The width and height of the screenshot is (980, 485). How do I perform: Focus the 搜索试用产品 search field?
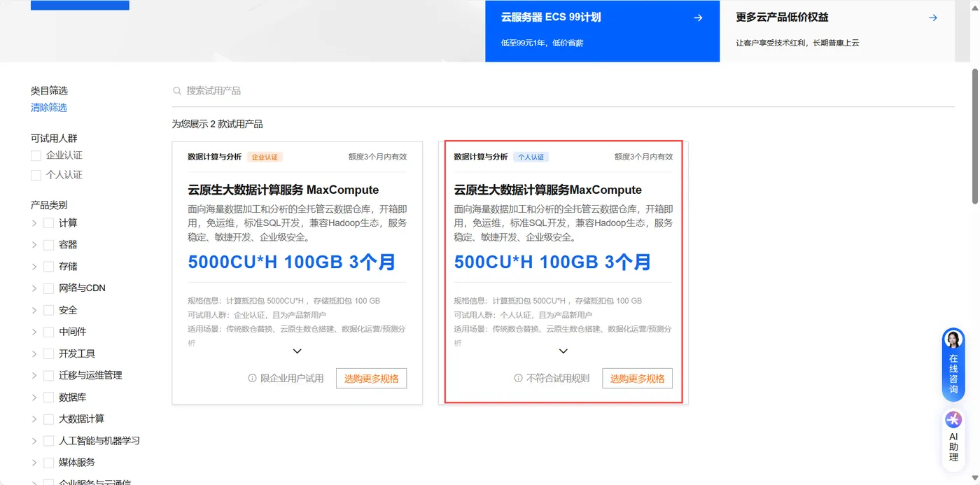coord(563,91)
